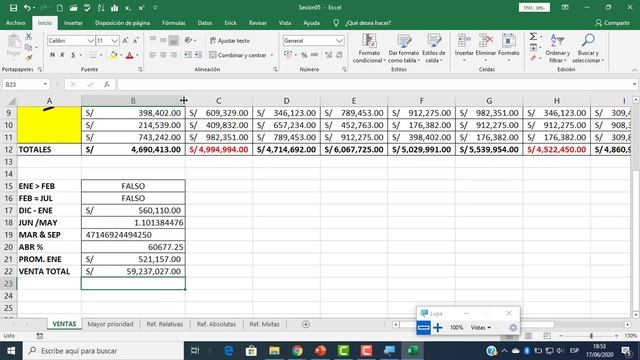Click the Sort A-Z icon in quick access toolbar
Screen dimensions: 640x360
click(101, 8)
